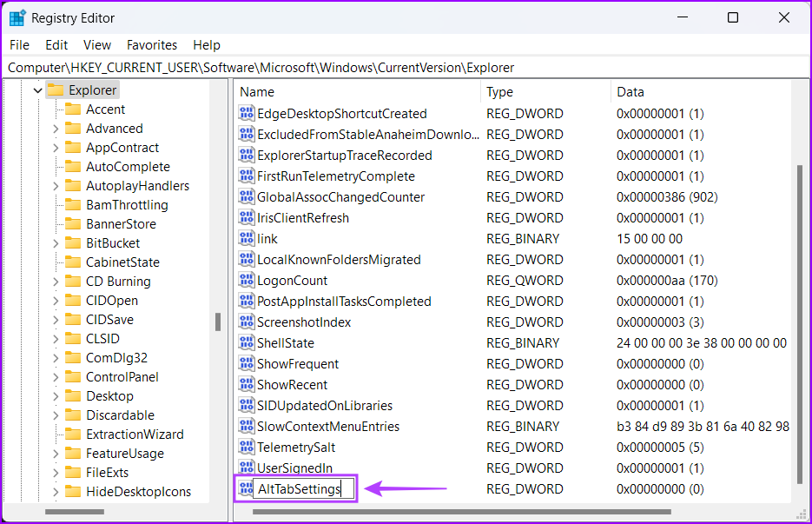
Task: Click the UserSignedIn value icon
Action: tap(247, 468)
